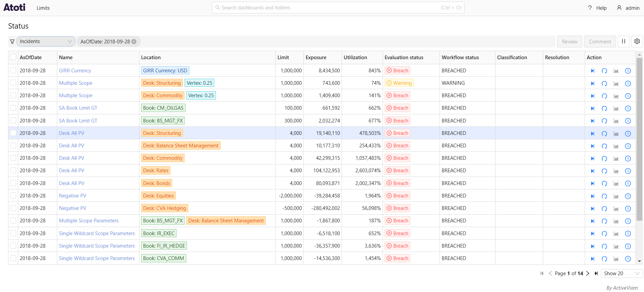The image size is (644, 292).
Task: Click the clock history icon for Desk: Bonds
Action: (628, 183)
